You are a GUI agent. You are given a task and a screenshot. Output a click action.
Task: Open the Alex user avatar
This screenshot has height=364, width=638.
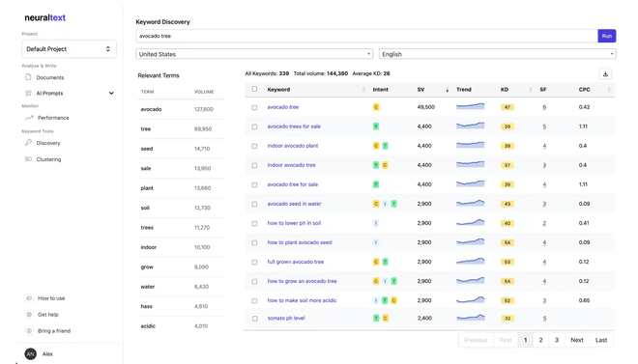pyautogui.click(x=31, y=353)
